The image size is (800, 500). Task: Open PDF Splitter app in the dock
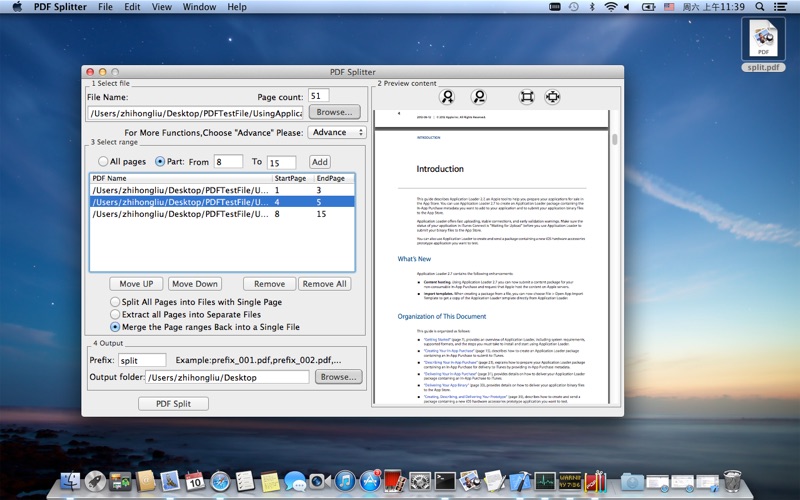(595, 481)
